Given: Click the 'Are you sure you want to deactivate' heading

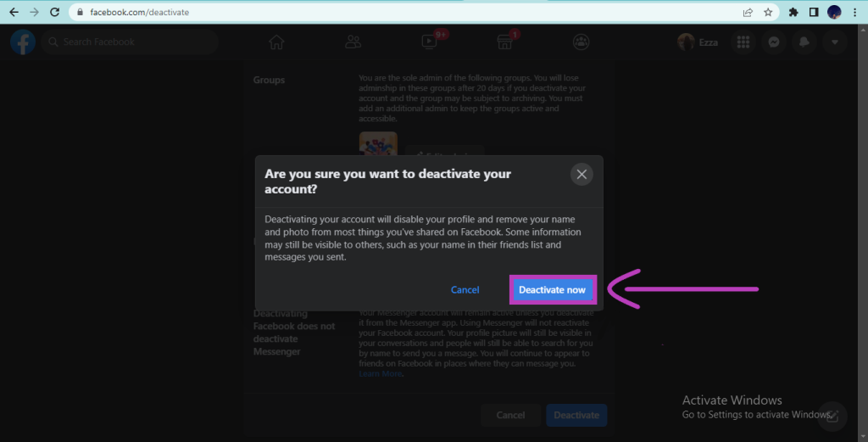Looking at the screenshot, I should 387,182.
